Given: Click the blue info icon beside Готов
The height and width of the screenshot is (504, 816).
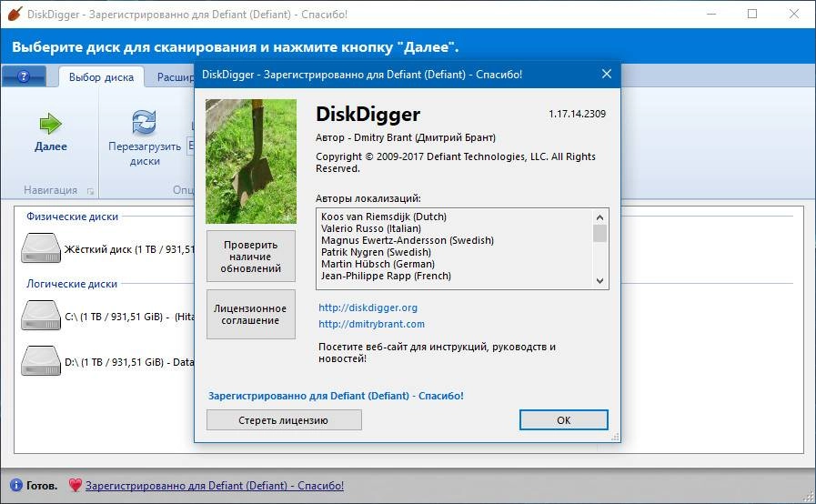Looking at the screenshot, I should (16, 485).
